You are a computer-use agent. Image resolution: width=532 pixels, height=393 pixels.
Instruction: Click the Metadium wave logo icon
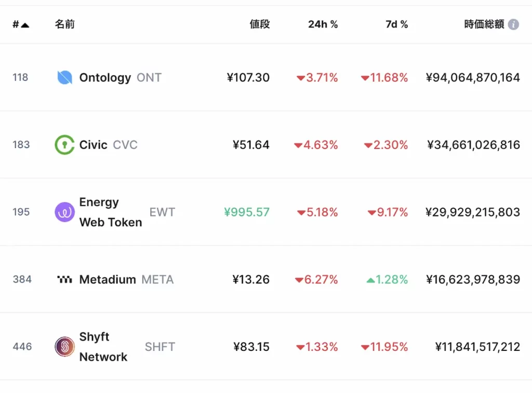64,279
